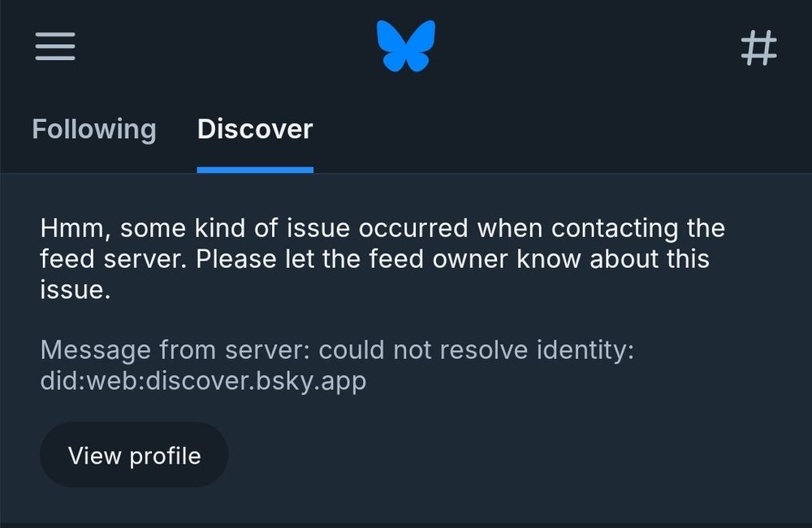Tap the feed error notice area
Screen dimensions: 812x528
pyautogui.click(x=382, y=258)
